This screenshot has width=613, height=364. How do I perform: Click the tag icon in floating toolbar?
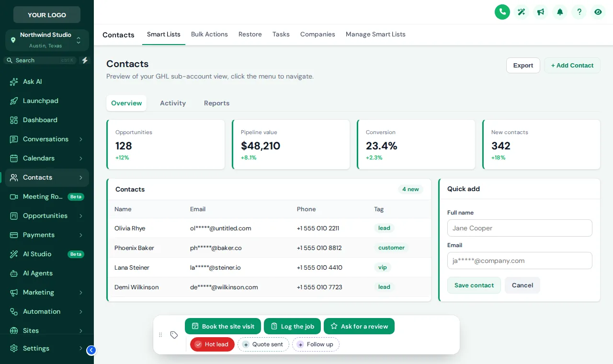coord(174,335)
